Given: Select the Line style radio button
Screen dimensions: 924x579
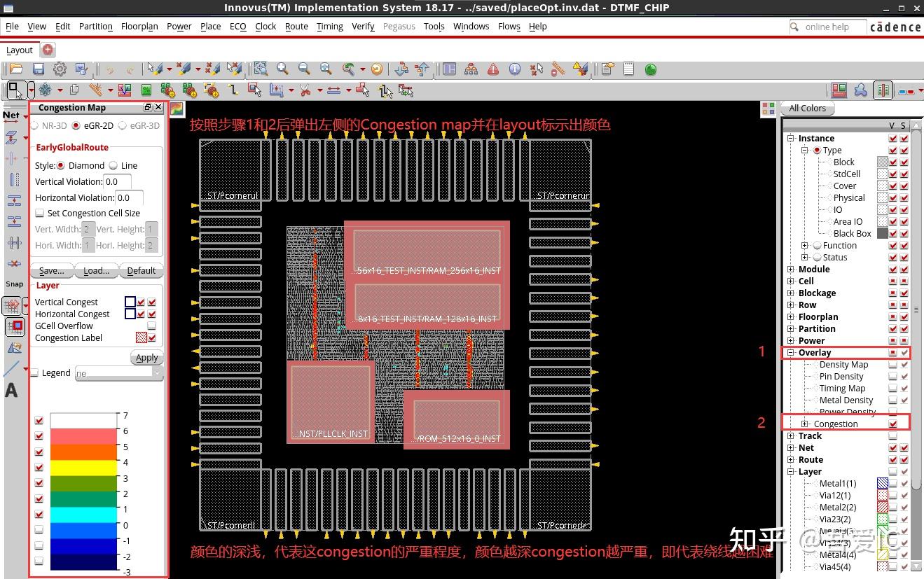Looking at the screenshot, I should tap(113, 166).
